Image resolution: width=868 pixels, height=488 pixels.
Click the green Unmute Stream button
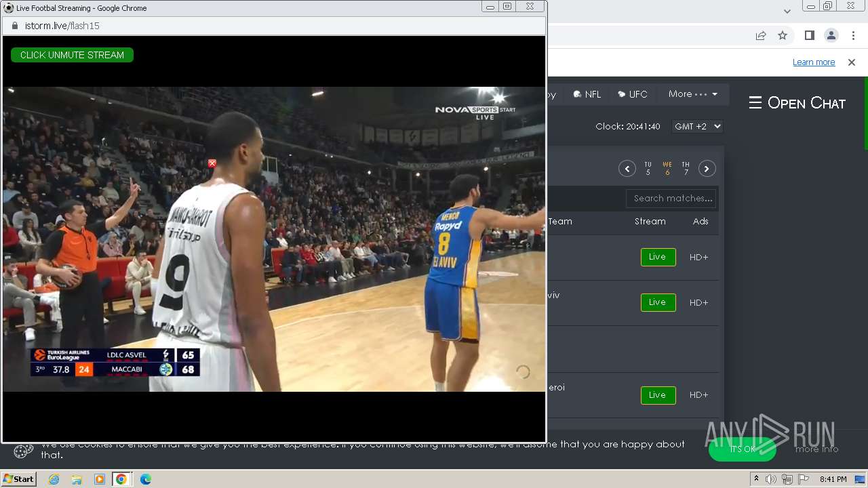72,55
